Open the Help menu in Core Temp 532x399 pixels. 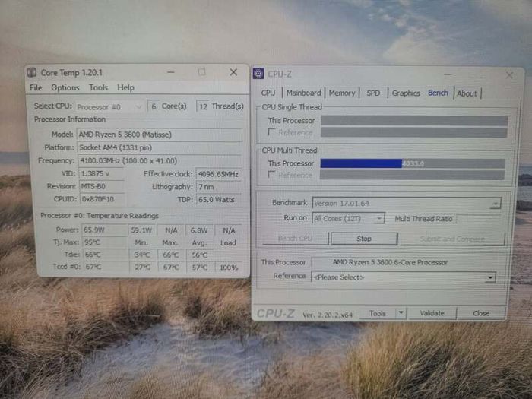(x=125, y=87)
